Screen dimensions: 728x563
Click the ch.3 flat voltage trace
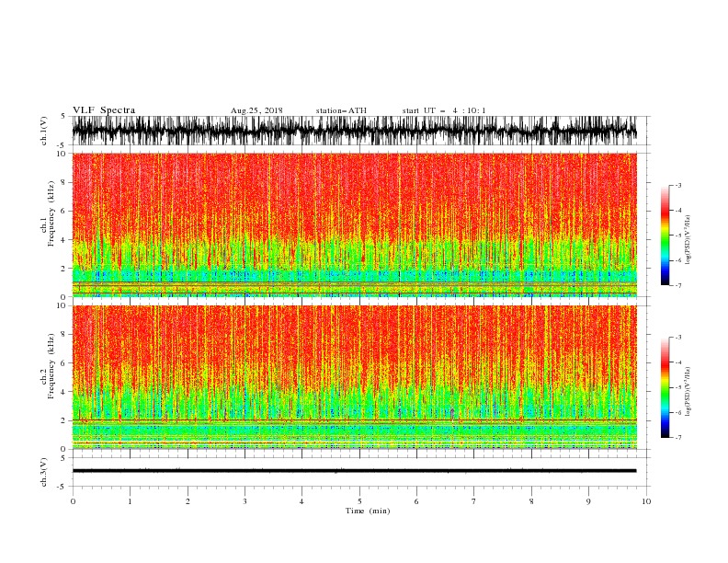[354, 471]
